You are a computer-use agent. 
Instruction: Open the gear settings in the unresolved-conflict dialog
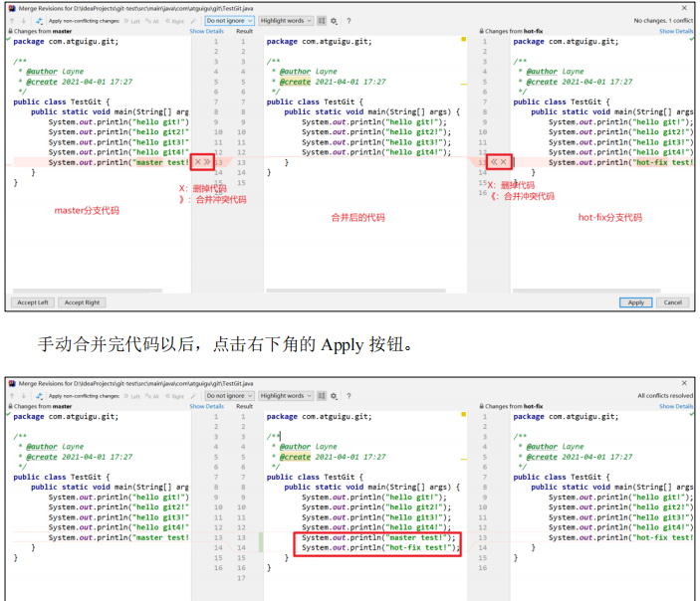pos(334,21)
